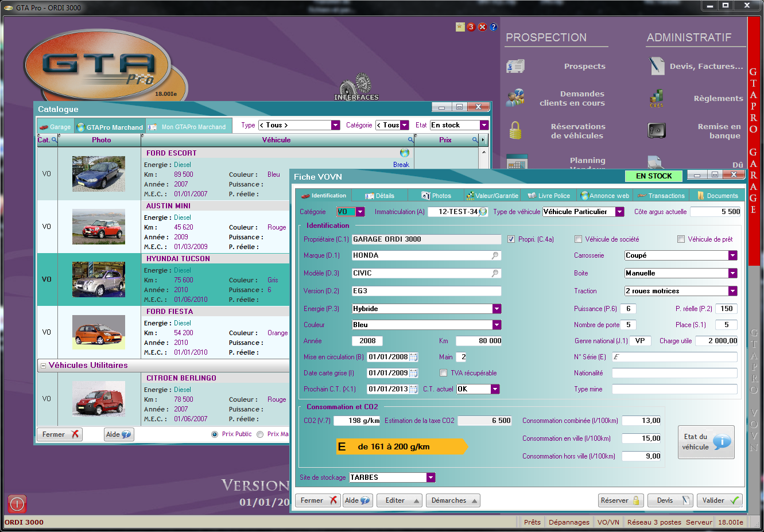Open calendar for Date carte grise

(414, 373)
